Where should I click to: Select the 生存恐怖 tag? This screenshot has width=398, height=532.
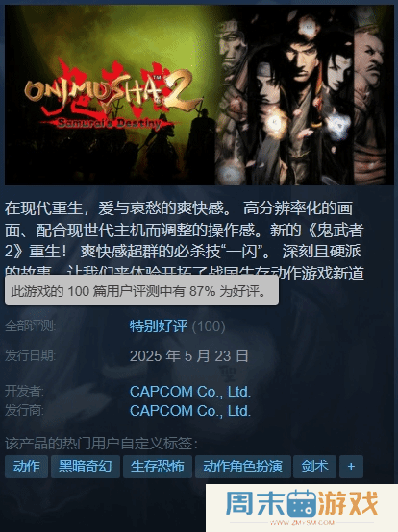pos(158,467)
